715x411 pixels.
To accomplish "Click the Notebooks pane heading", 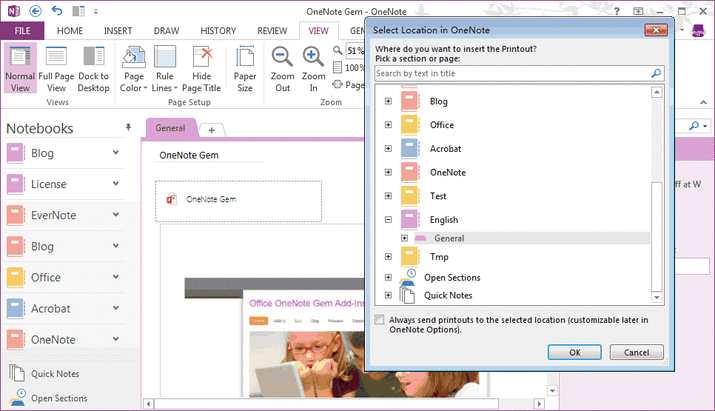I will [x=40, y=129].
